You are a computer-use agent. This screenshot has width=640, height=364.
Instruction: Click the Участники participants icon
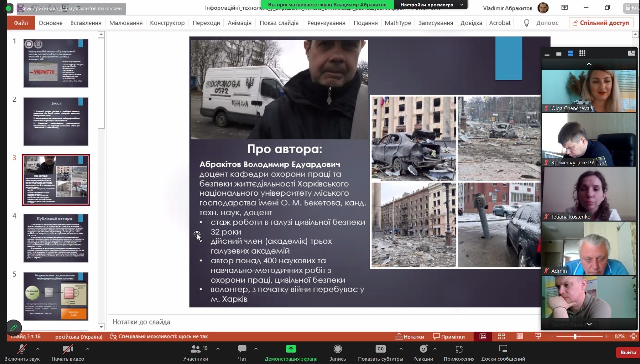point(195,349)
